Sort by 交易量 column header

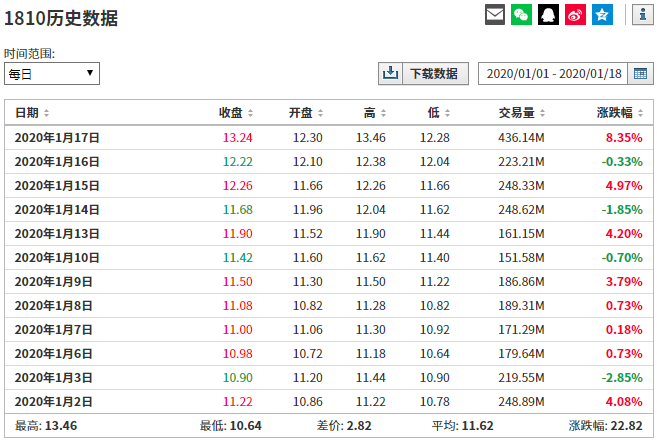click(x=521, y=113)
